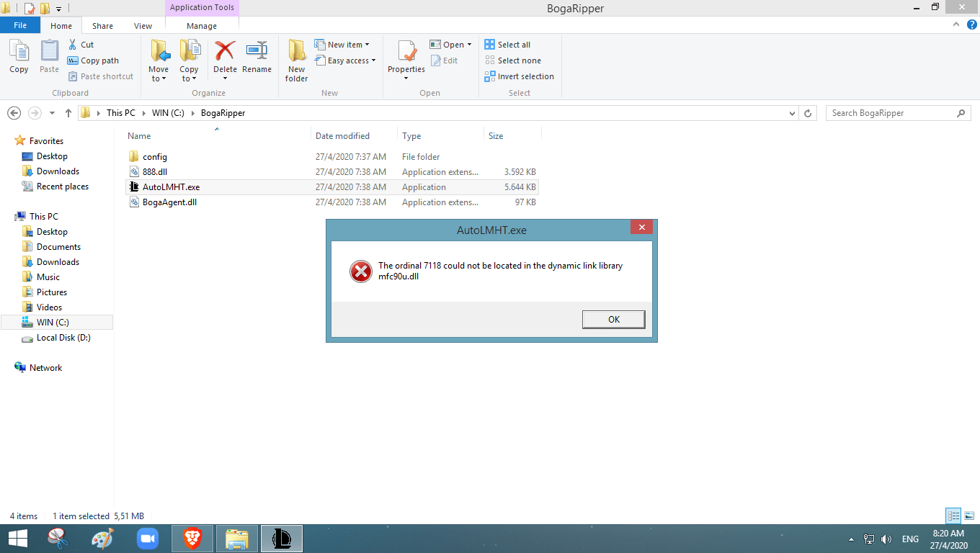Open the Manage tab under Application Tools
980x553 pixels.
[x=202, y=26]
